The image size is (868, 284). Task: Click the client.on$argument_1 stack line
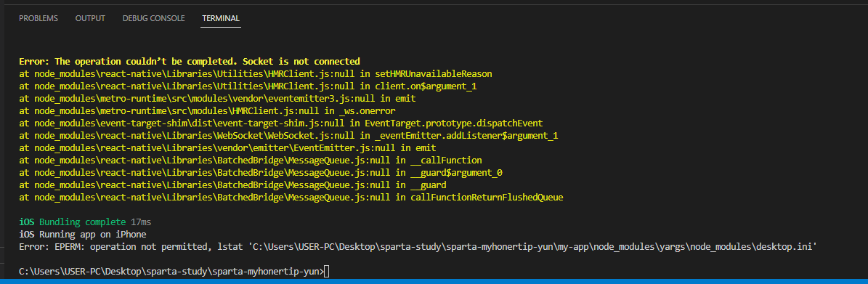248,86
